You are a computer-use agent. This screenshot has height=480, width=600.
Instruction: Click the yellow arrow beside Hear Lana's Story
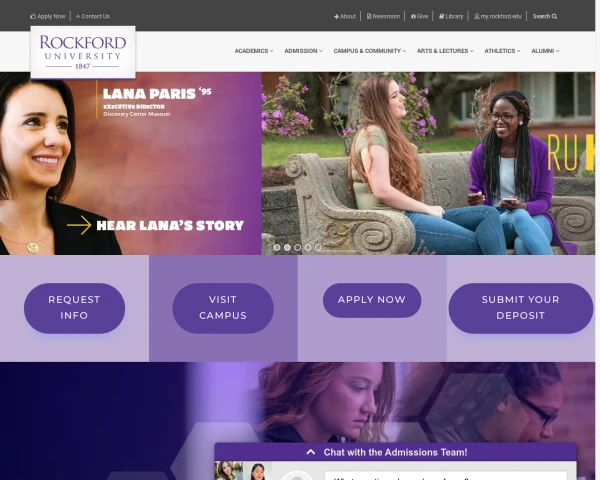pyautogui.click(x=79, y=225)
